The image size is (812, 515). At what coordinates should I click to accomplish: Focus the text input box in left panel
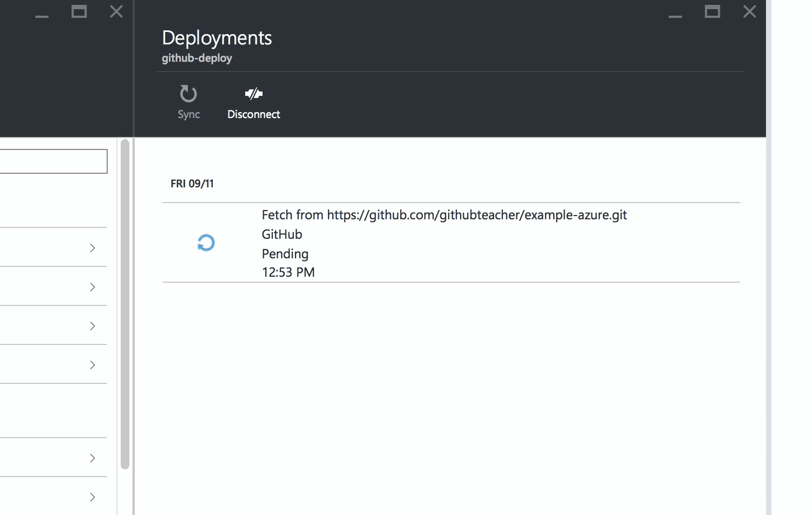[x=53, y=161]
